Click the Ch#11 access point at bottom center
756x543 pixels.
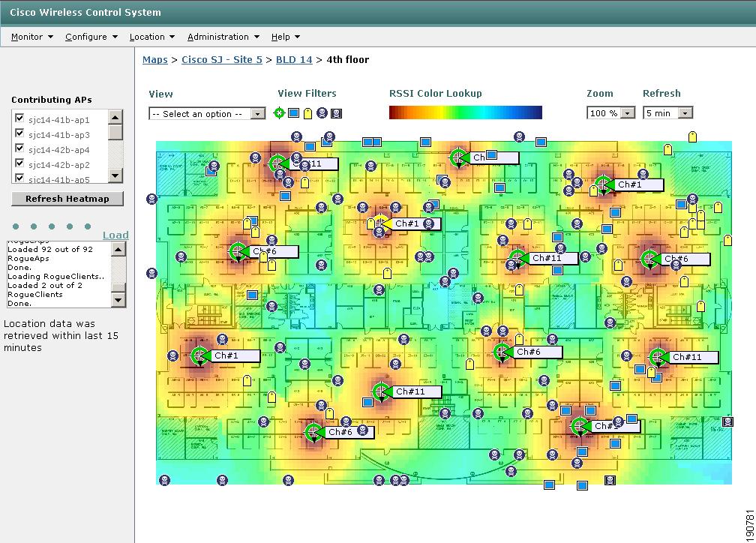pyautogui.click(x=381, y=391)
